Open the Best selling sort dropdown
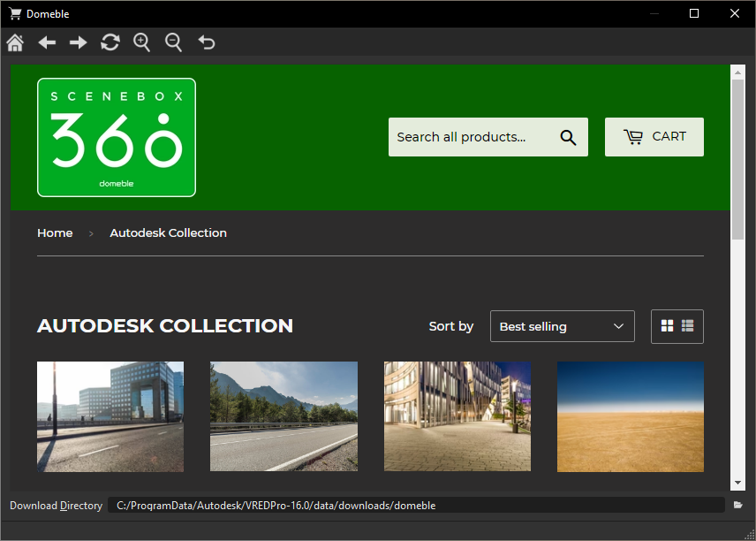 (562, 325)
